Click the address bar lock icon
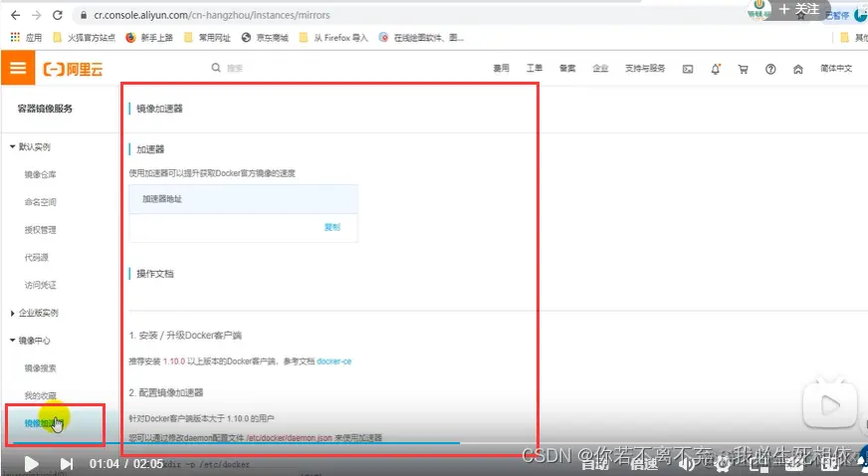Screen dimensions: 868x476 click(x=84, y=15)
